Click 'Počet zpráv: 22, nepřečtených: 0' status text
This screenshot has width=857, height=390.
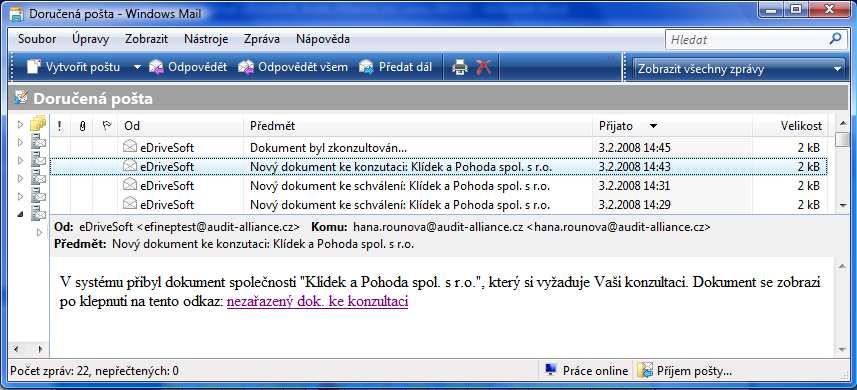94,371
